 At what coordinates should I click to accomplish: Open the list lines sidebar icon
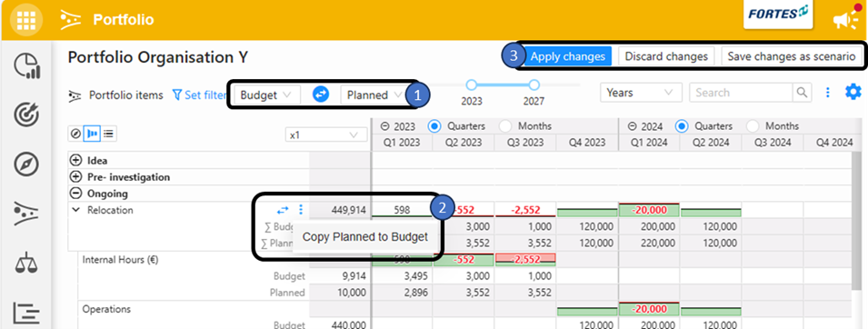(26, 314)
